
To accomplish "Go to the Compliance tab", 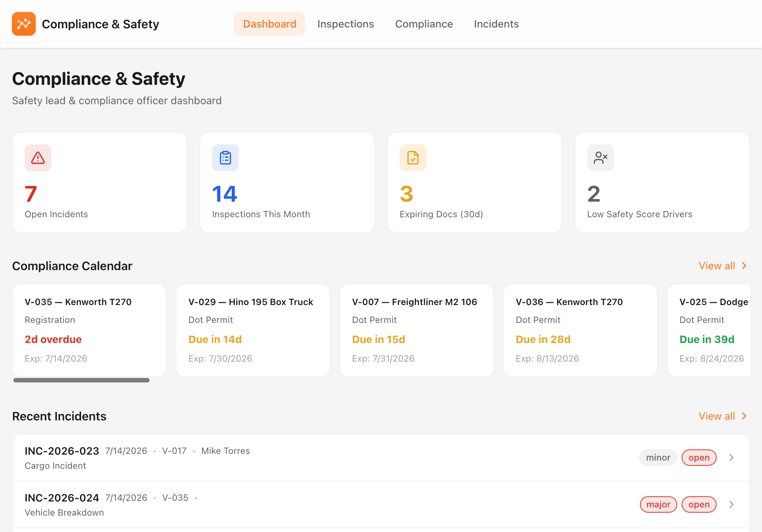I will 424,24.
